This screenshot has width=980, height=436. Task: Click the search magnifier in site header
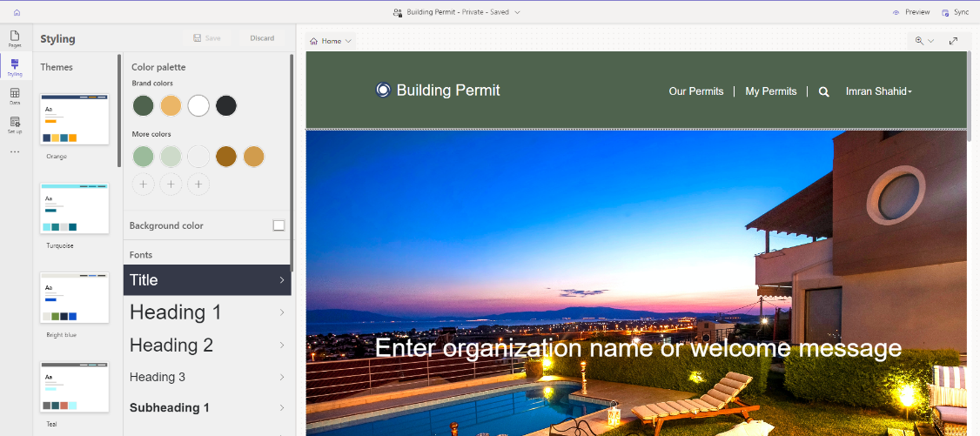(x=824, y=91)
